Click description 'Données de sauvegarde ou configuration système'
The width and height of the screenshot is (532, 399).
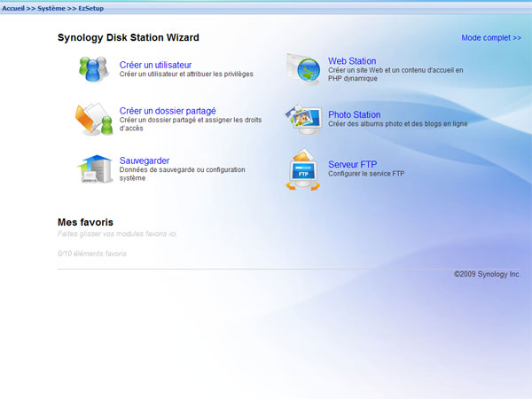click(182, 174)
